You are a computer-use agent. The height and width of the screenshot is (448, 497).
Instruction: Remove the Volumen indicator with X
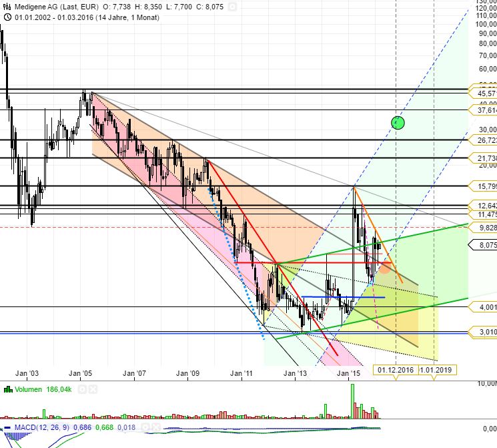pyautogui.click(x=93, y=389)
